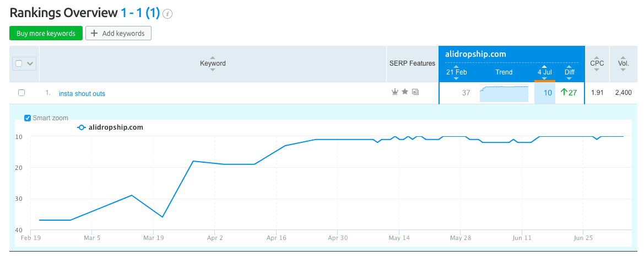Click the Add keywords button

118,34
